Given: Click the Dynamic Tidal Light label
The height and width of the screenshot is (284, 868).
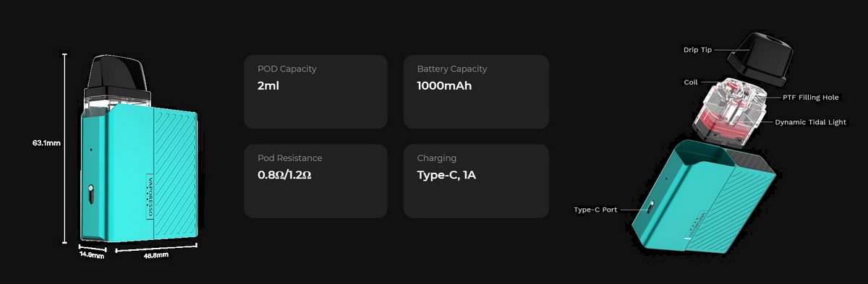Looking at the screenshot, I should pyautogui.click(x=810, y=122).
